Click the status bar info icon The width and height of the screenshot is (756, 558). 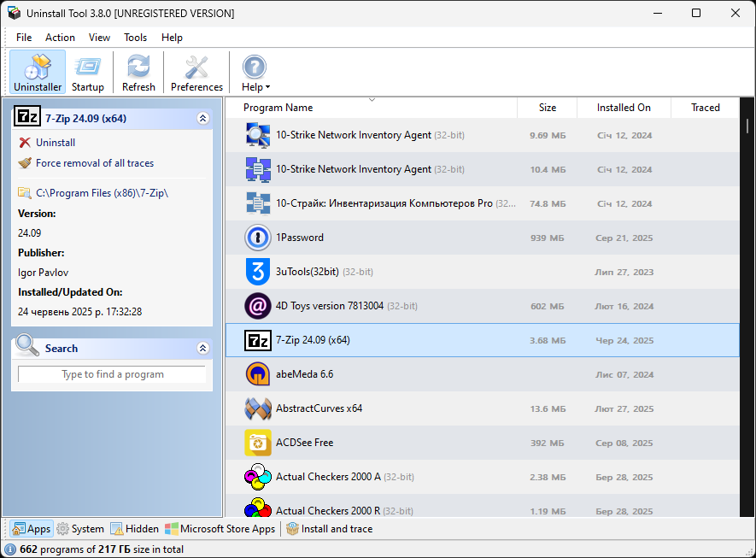10,549
